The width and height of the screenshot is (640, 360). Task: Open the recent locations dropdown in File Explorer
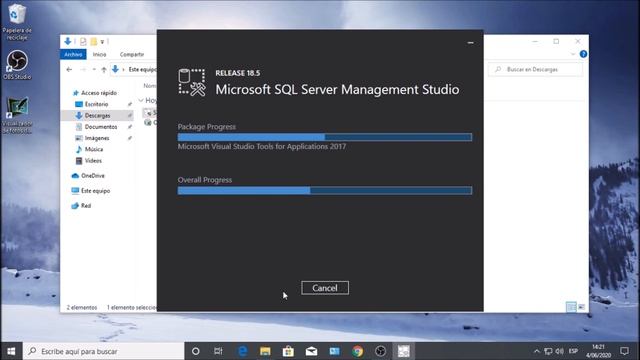pyautogui.click(x=94, y=69)
